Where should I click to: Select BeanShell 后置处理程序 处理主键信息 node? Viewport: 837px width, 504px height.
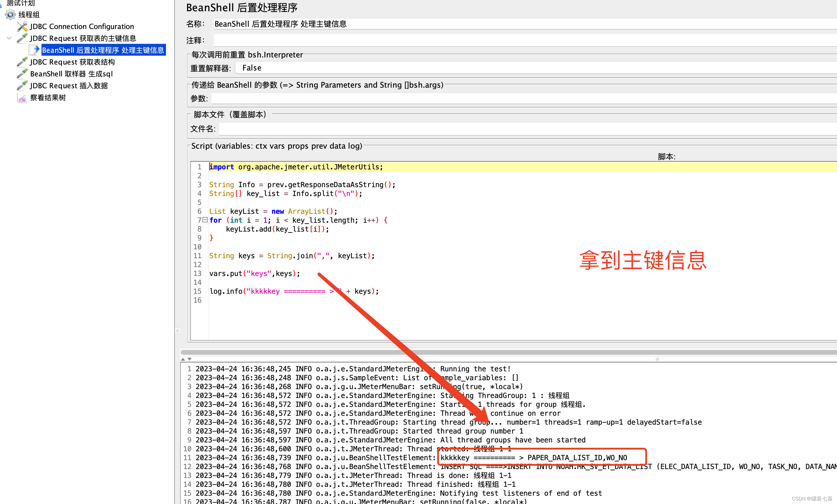click(103, 50)
